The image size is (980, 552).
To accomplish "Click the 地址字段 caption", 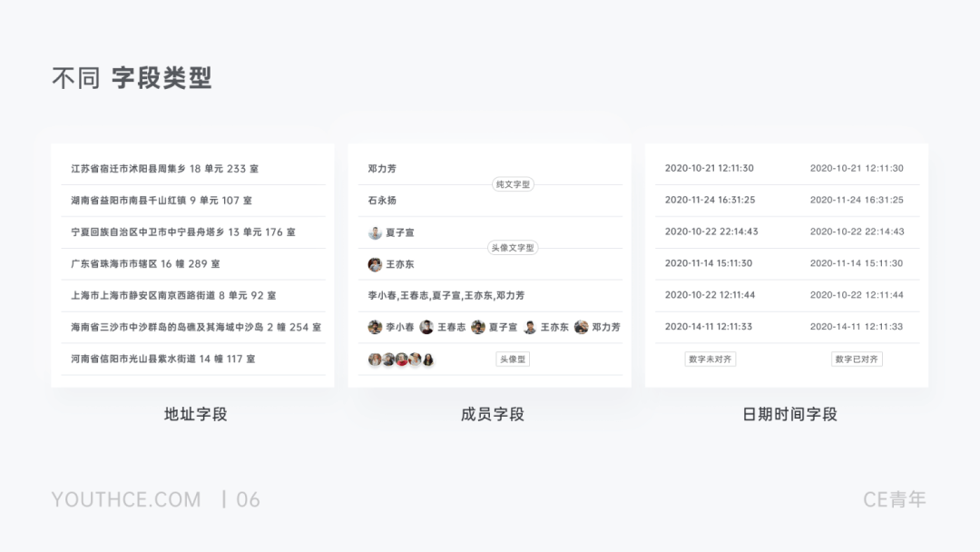I will coord(196,414).
